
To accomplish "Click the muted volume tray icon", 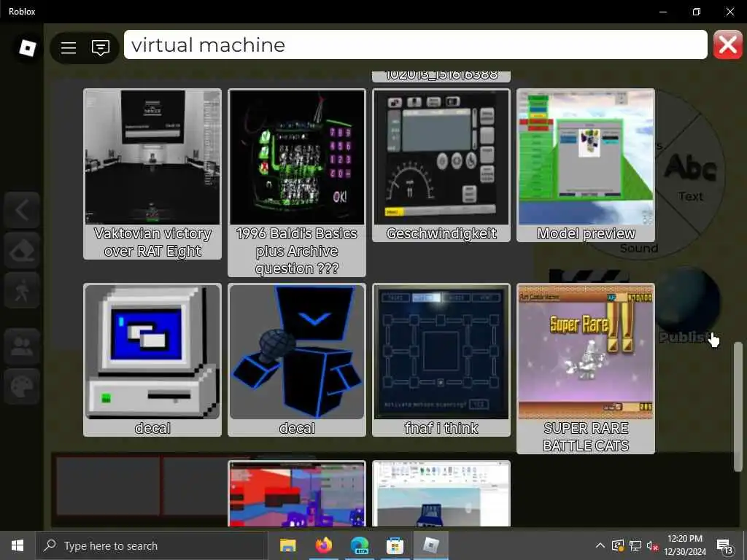I will pos(652,545).
